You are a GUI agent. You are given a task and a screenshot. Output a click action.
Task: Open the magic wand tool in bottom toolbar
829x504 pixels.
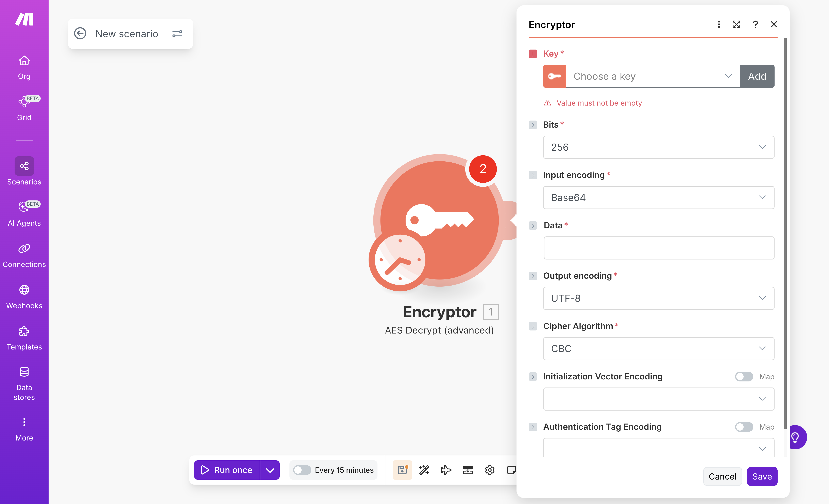point(424,470)
